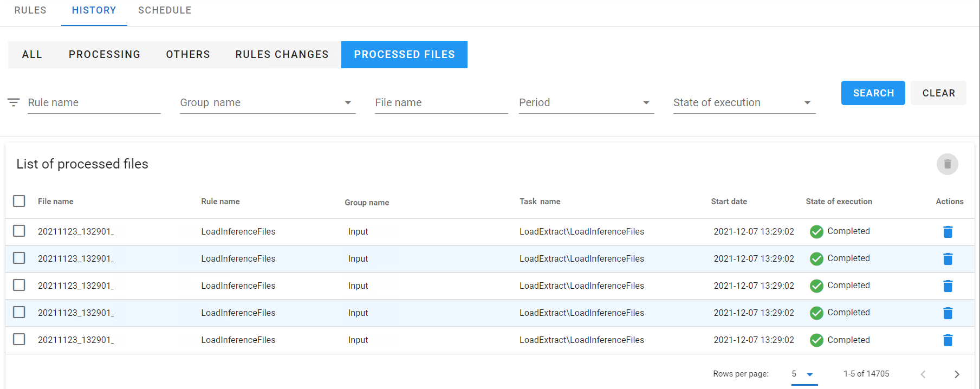The width and height of the screenshot is (980, 389).
Task: Expand the Period dropdown
Action: [x=586, y=102]
